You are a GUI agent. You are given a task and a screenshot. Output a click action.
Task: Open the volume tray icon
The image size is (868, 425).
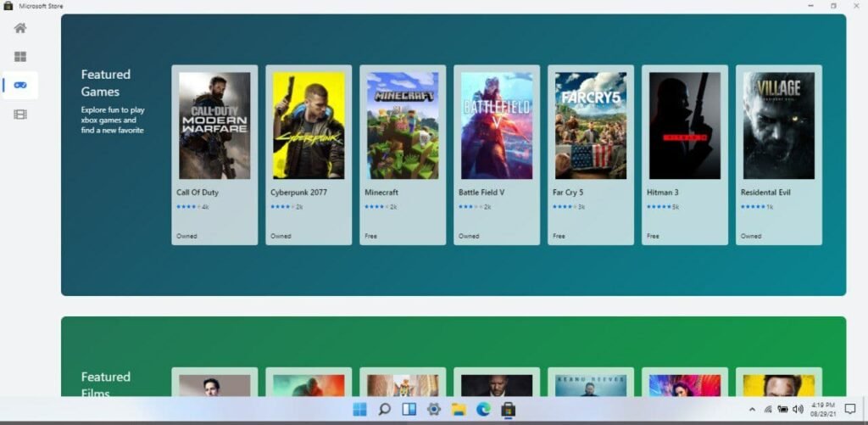tap(798, 410)
